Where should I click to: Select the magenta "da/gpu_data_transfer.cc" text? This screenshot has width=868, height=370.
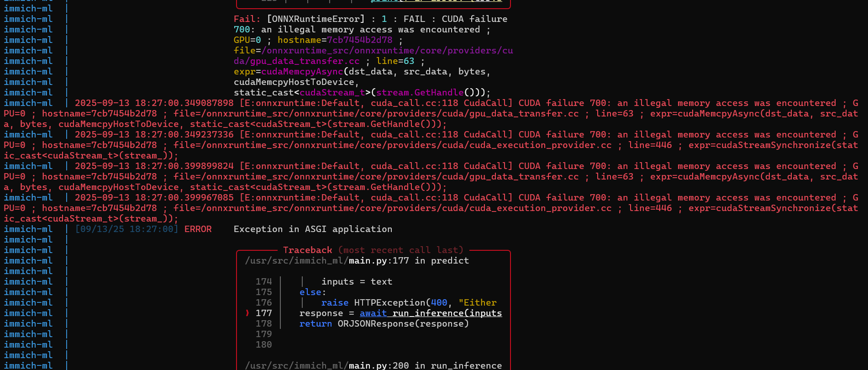[x=296, y=61]
